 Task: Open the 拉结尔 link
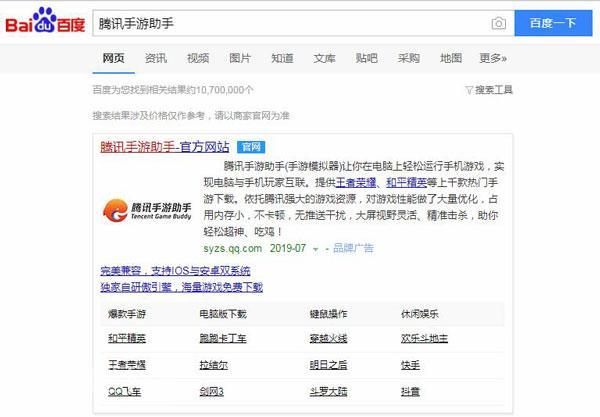coord(214,365)
